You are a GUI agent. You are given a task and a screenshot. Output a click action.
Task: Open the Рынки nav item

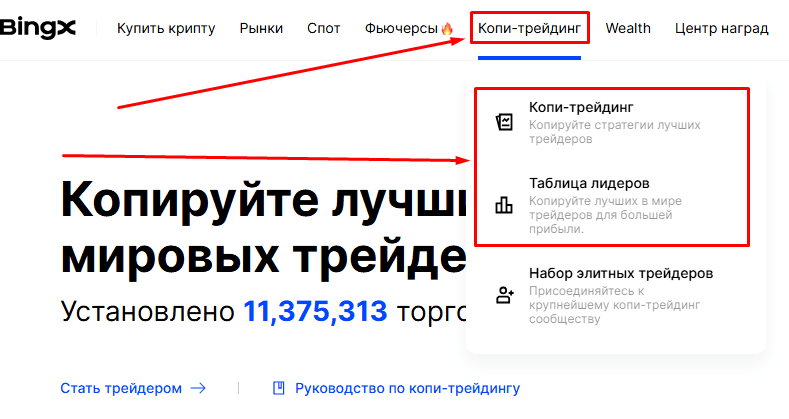(261, 29)
